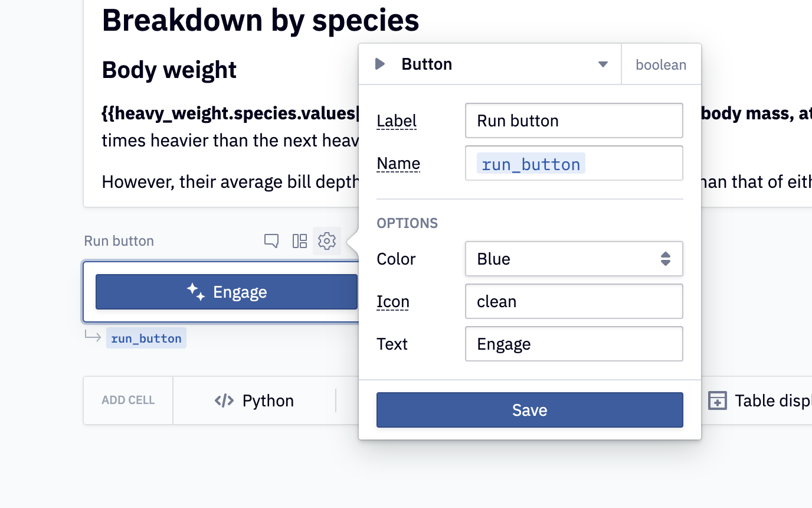Screen dimensions: 812x508
Task: Add a Table display cell
Action: (761, 400)
